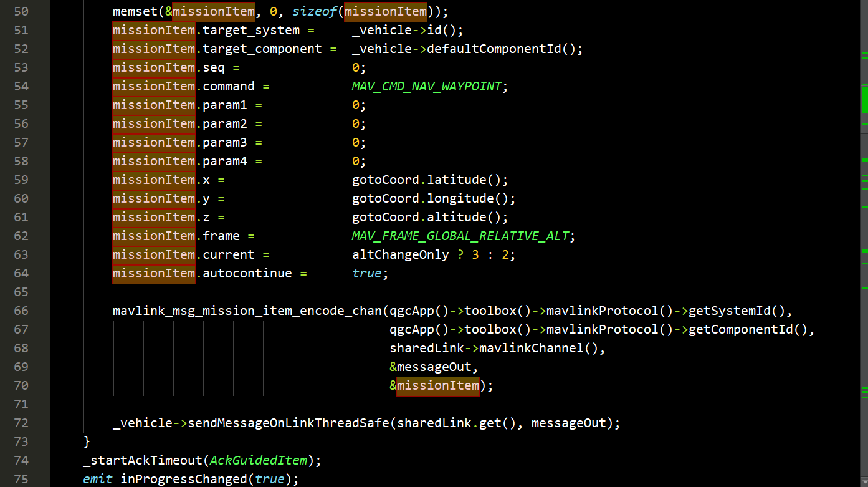The image size is (868, 487).
Task: Click the command field on line 54
Action: tap(229, 86)
